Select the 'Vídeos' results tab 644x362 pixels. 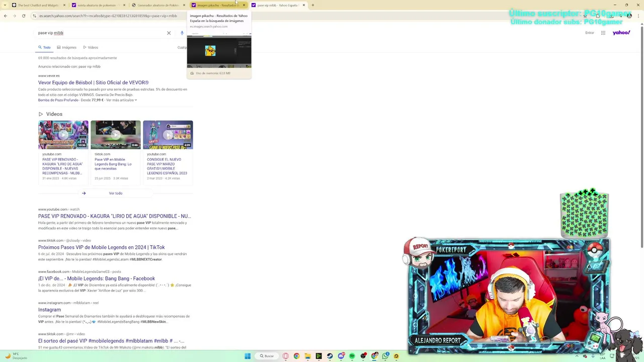coord(91,47)
